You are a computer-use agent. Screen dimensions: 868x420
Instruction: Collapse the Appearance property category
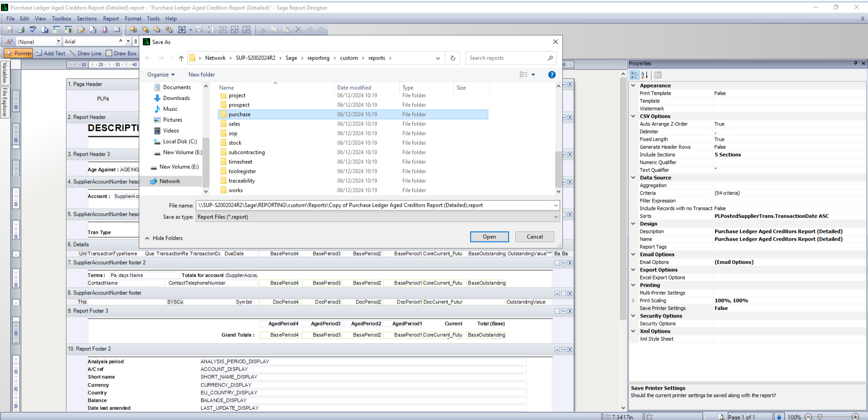[x=633, y=85]
